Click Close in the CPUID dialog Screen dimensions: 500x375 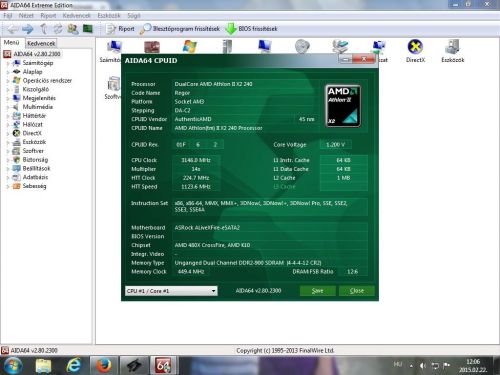357,291
